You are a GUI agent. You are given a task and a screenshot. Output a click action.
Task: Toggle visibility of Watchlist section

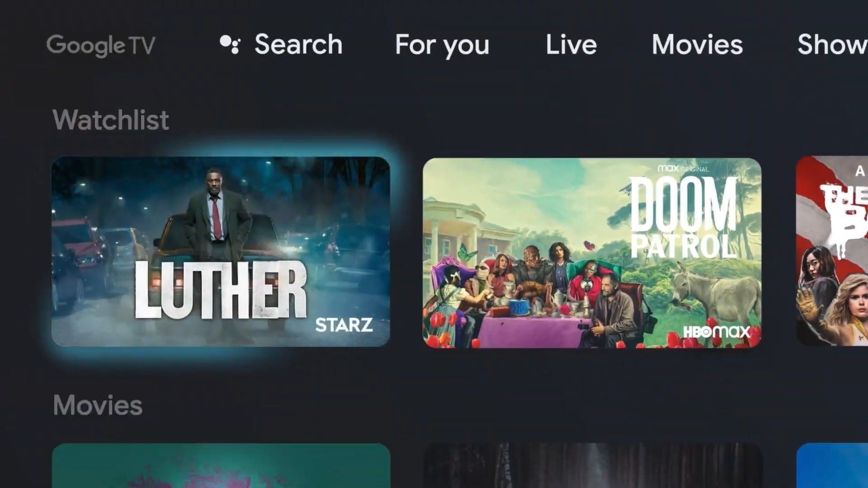(x=110, y=119)
